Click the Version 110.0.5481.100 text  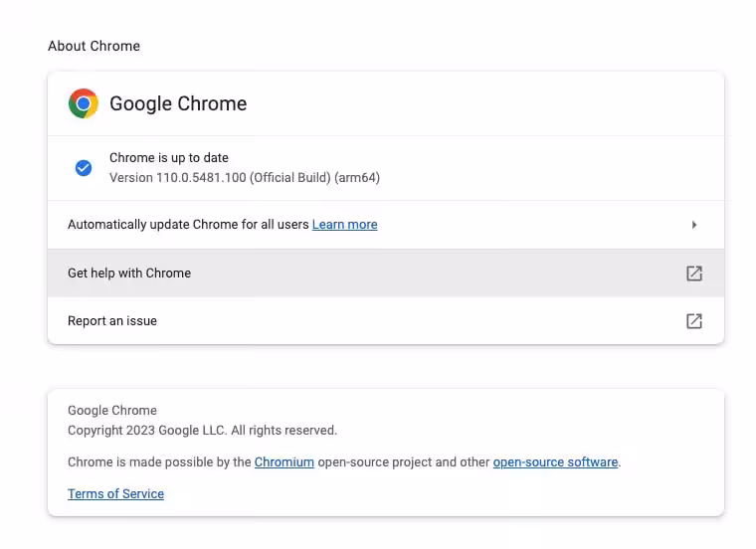(245, 178)
